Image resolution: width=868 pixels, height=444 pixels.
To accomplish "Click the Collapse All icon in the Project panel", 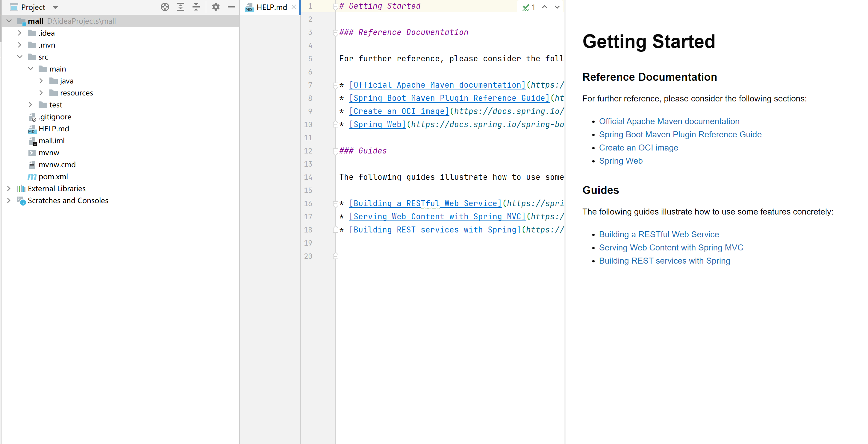I will pos(196,7).
